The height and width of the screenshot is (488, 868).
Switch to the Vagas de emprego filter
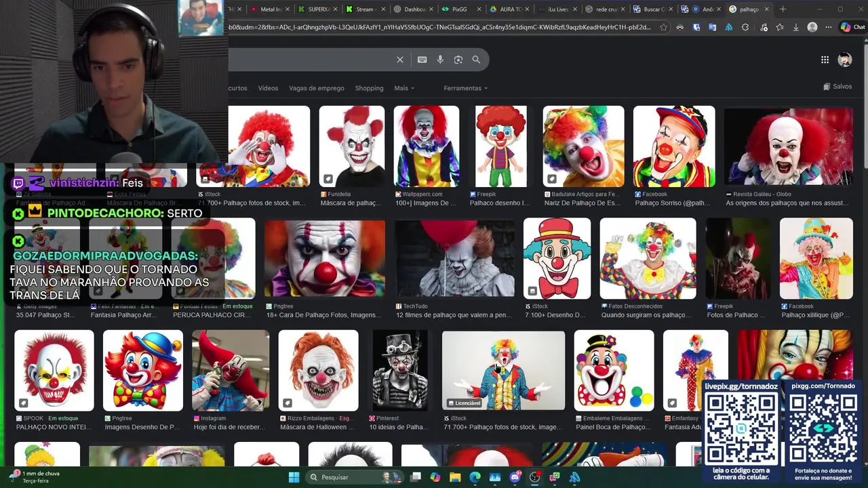[x=317, y=88]
